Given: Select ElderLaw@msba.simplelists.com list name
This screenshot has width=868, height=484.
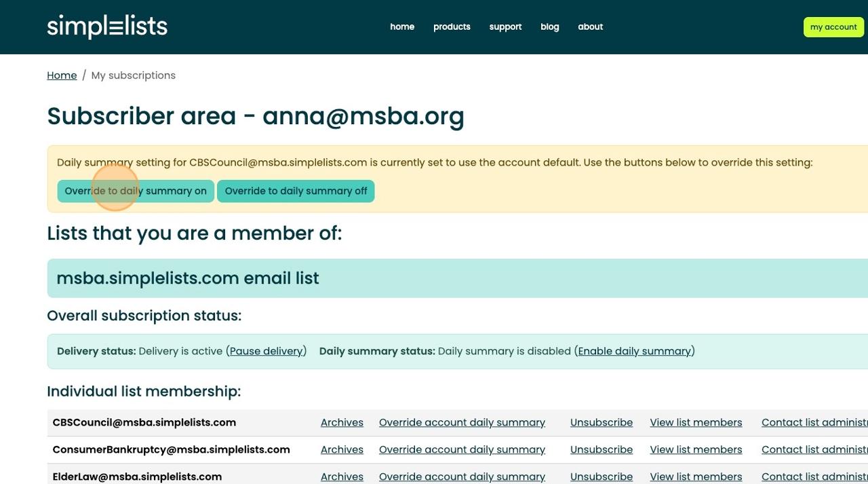Looking at the screenshot, I should click(137, 477).
